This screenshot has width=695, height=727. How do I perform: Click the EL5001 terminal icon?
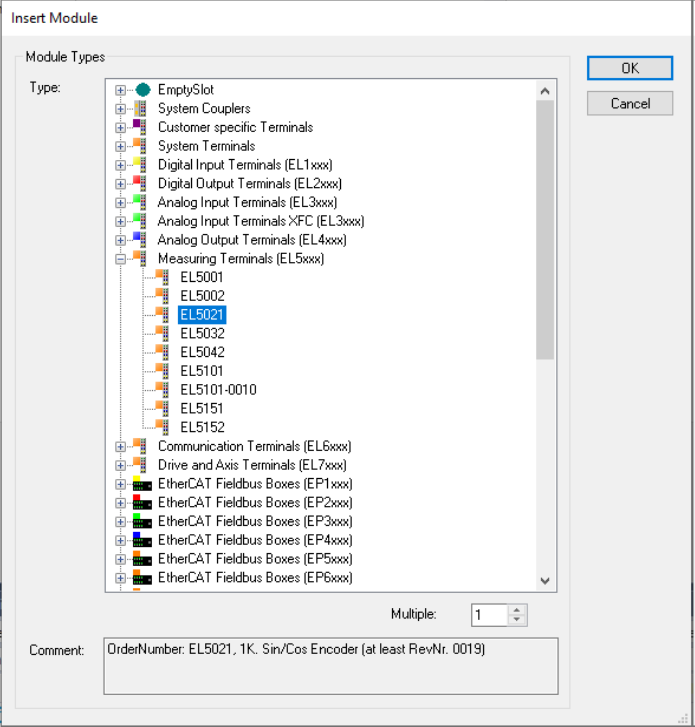pyautogui.click(x=163, y=277)
